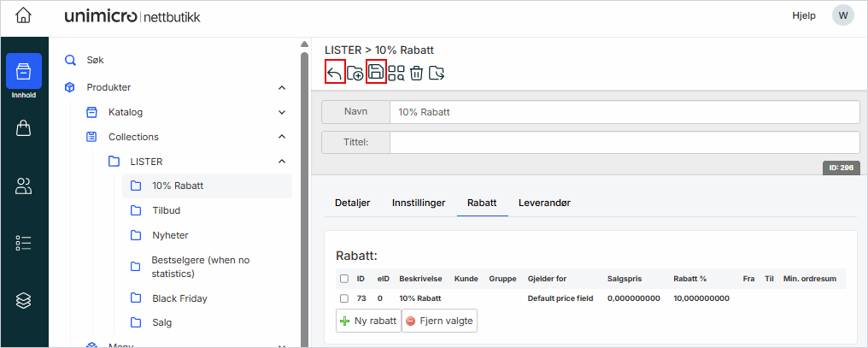Open the shopping bag sidebar section
Viewport: 868px width, 348px height.
pyautogui.click(x=24, y=128)
